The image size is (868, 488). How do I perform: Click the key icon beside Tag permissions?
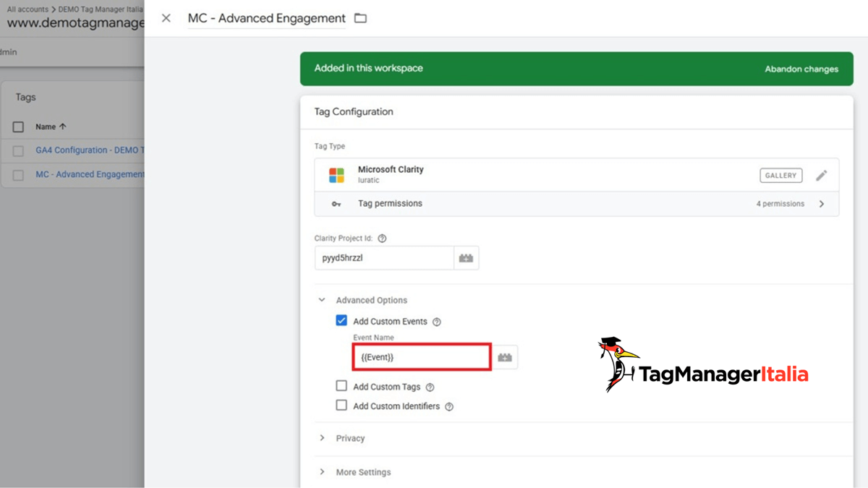[x=335, y=203]
